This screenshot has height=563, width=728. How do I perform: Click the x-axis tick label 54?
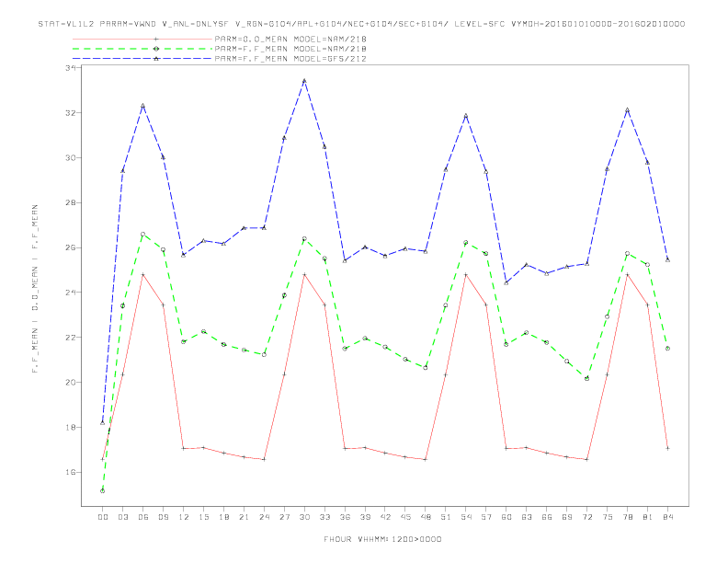[466, 517]
